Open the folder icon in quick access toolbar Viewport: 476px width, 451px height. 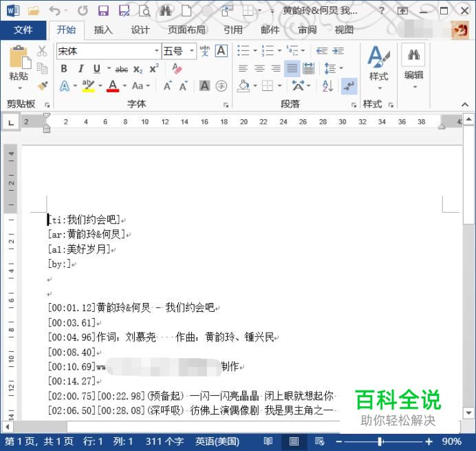click(x=34, y=11)
